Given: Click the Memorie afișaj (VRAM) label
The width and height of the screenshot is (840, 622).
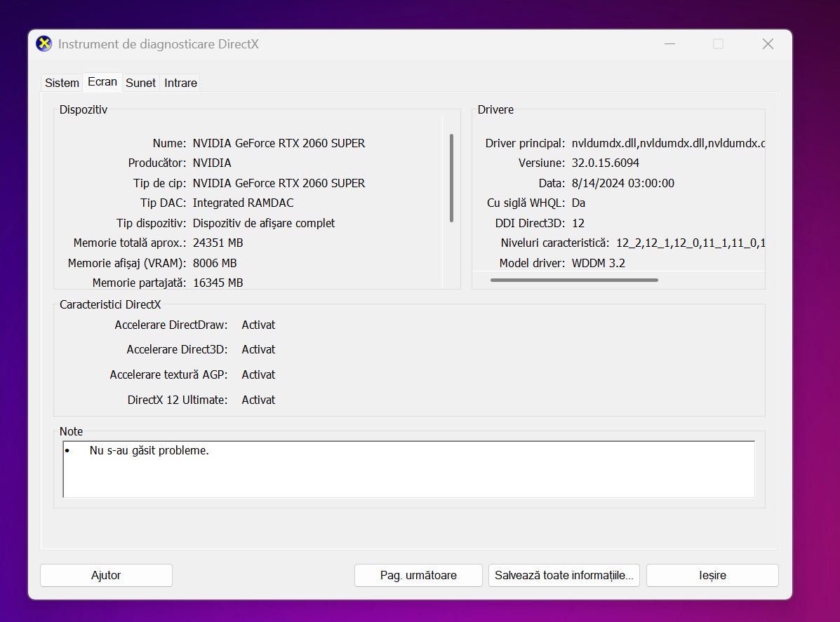Looking at the screenshot, I should [x=127, y=264].
